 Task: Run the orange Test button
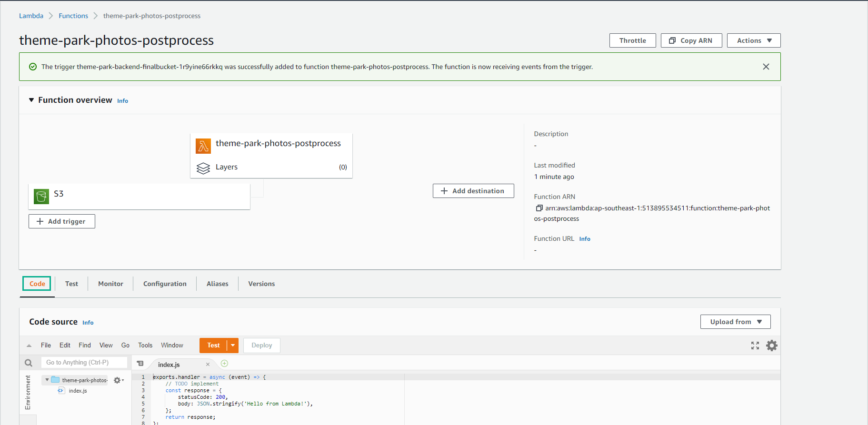pyautogui.click(x=213, y=346)
